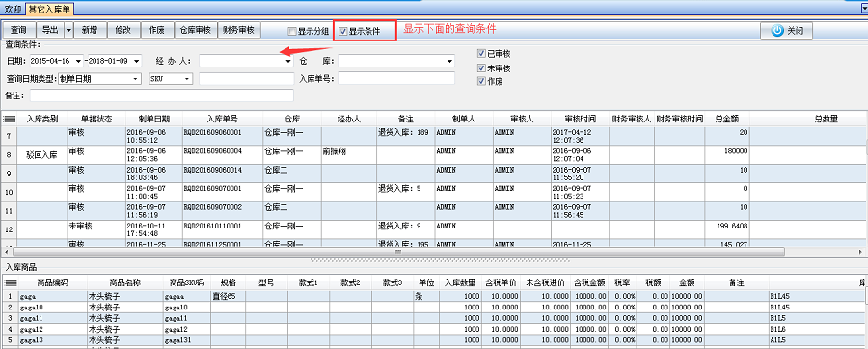Sort by 商品编码 column header
The height and width of the screenshot is (349, 868).
coord(53,282)
